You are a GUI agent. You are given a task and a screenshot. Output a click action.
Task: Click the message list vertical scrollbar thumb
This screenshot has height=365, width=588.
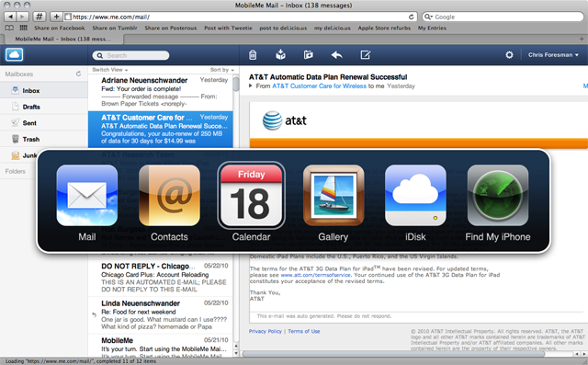pos(236,84)
